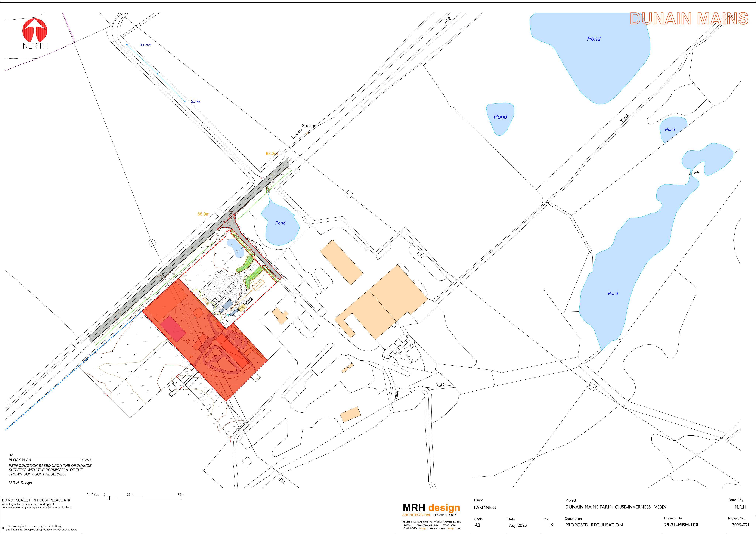Click the 'FB' label
Screen dimensions: 756x534
697,173
